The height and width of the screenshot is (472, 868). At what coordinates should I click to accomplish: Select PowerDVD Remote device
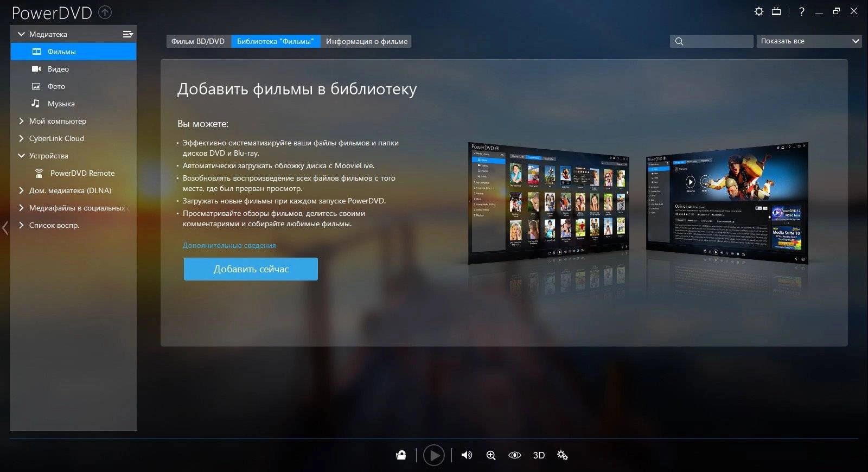(73, 173)
